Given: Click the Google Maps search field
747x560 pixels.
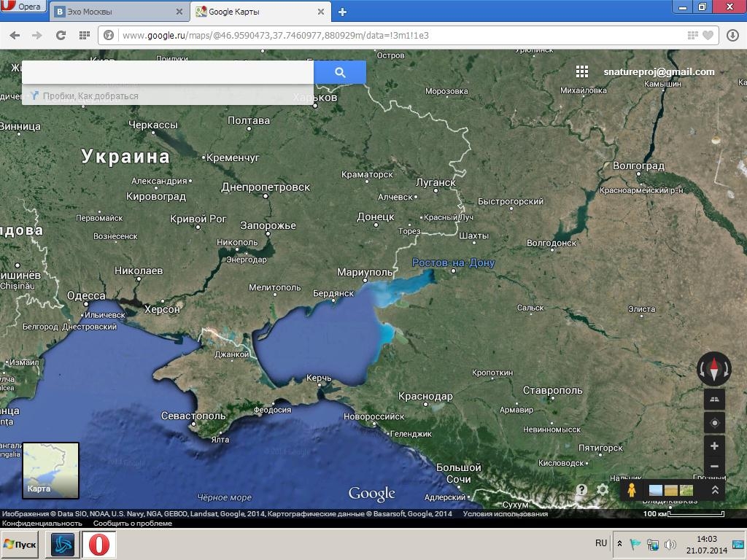Looking at the screenshot, I should coord(168,72).
